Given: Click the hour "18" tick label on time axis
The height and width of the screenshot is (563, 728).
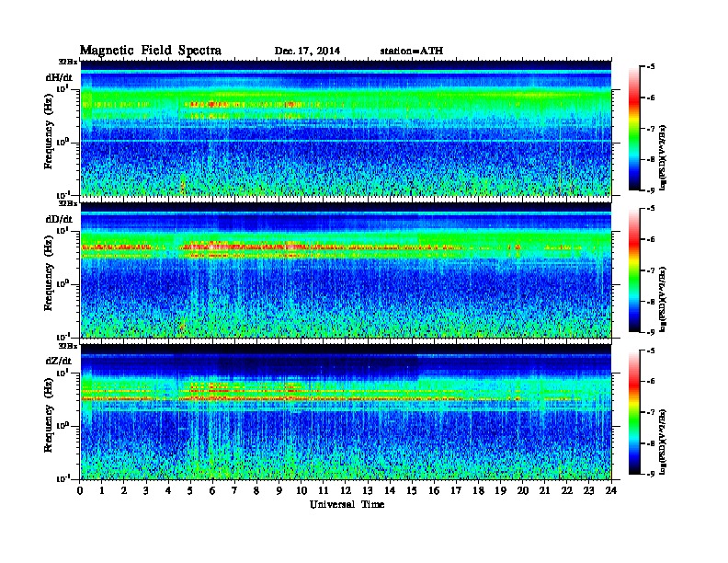Looking at the screenshot, I should tap(478, 490).
